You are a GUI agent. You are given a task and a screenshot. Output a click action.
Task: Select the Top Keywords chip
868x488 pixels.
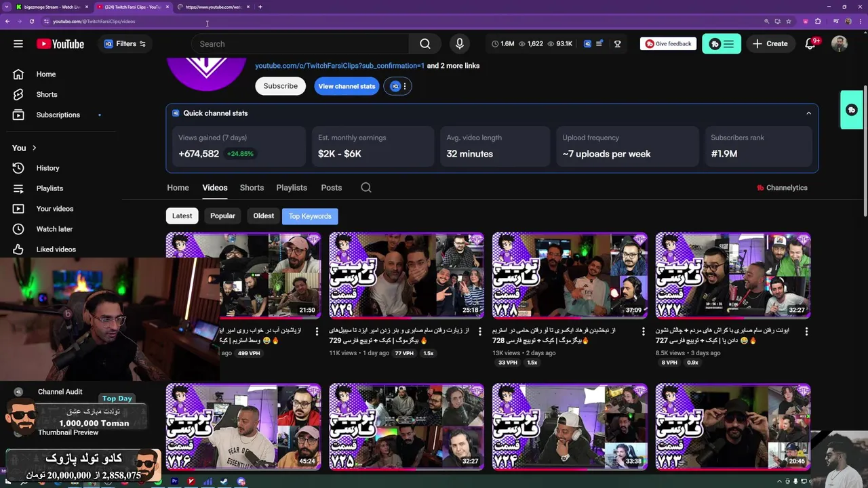(x=310, y=216)
